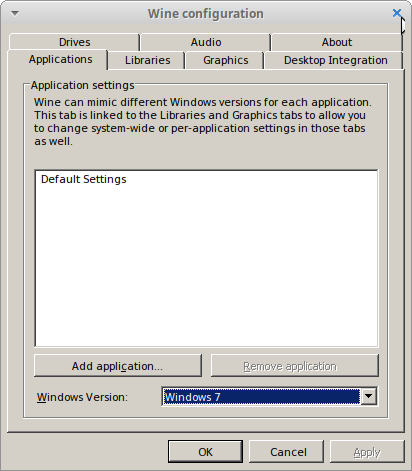Viewport: 412px width, 471px height.
Task: Close the Wine configuration window
Action: 397,13
